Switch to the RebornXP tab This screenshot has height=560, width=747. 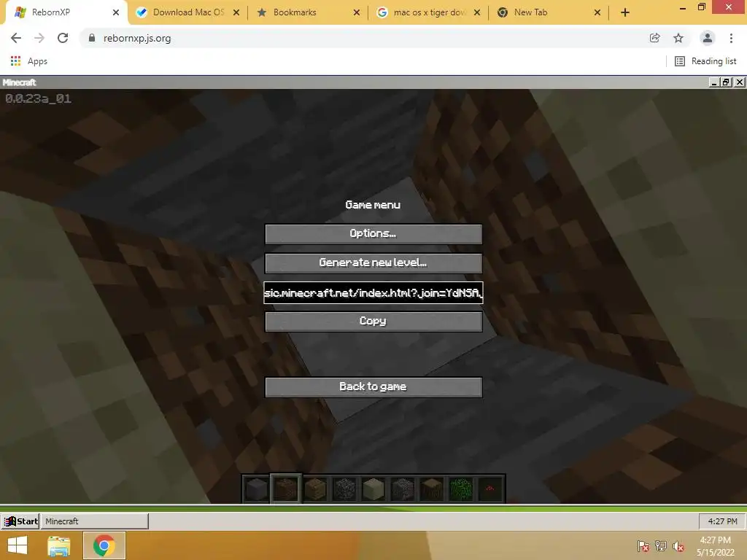(x=65, y=12)
